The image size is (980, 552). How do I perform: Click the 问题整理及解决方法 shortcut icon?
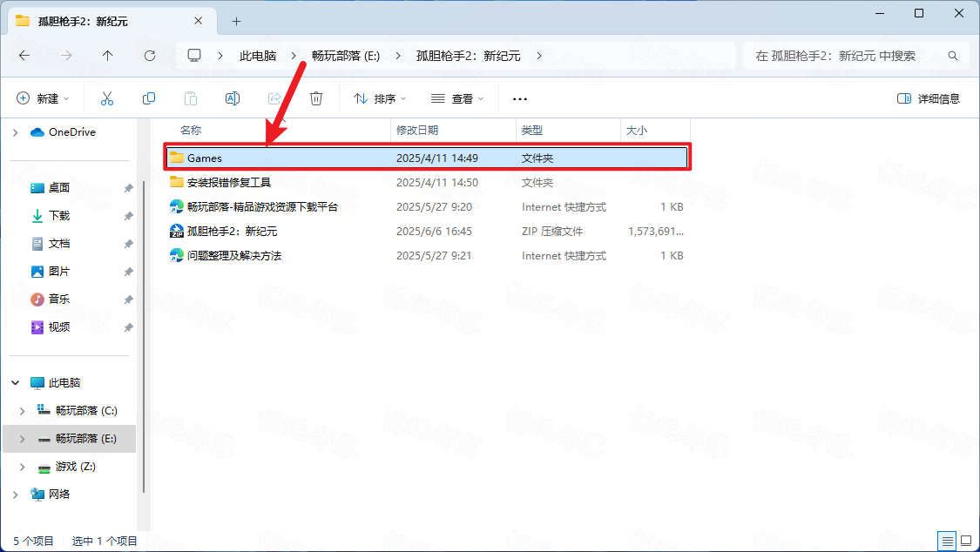(177, 255)
